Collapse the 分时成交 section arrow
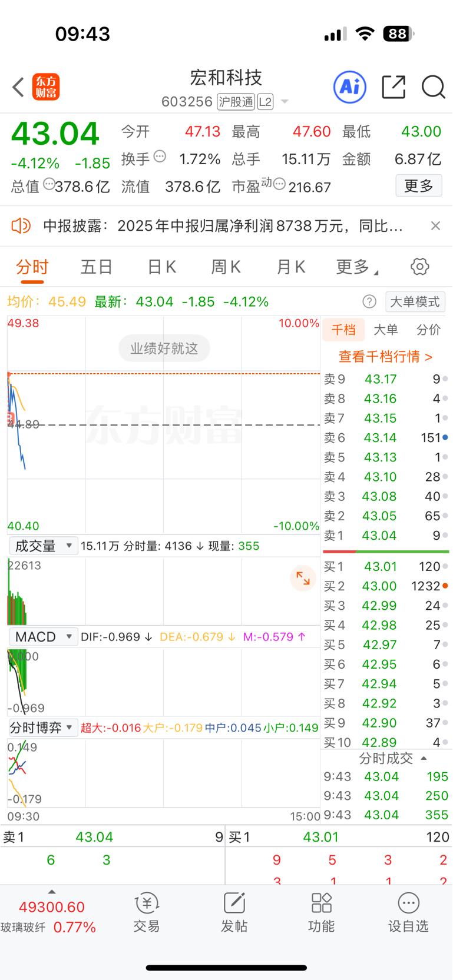This screenshot has width=453, height=980. 424,758
